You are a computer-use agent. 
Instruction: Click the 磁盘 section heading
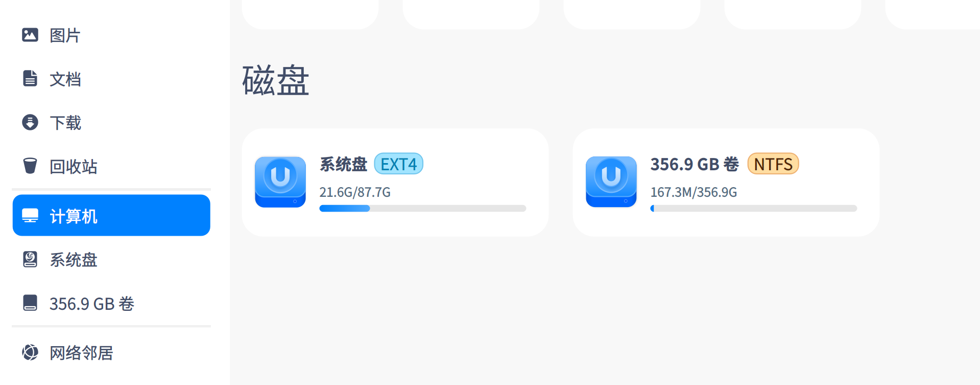tap(275, 81)
